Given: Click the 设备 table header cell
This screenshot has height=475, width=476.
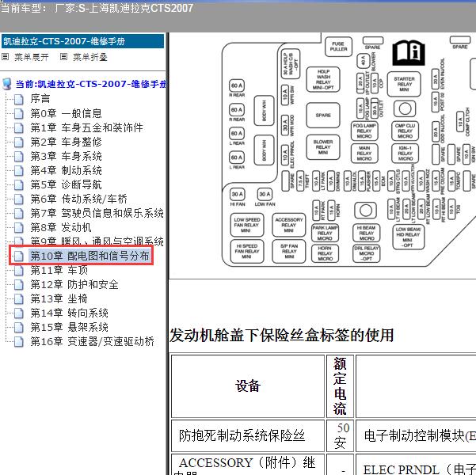Looking at the screenshot, I should [248, 386].
